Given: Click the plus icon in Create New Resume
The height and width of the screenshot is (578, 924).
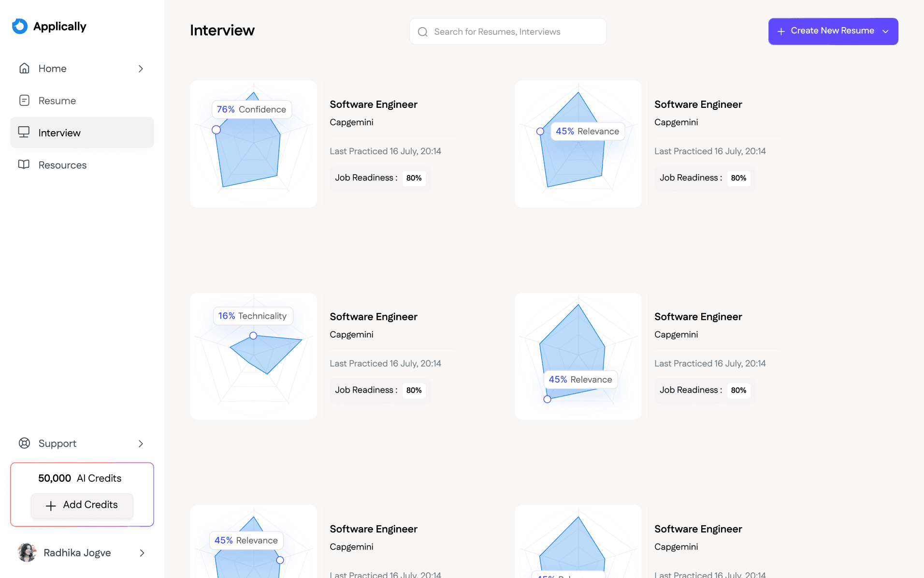Looking at the screenshot, I should coord(781,31).
